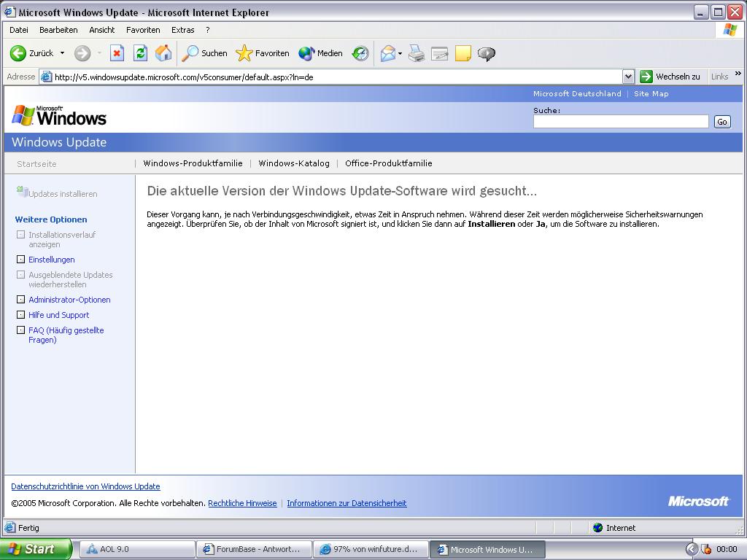Open the Zurück history dropdown arrow
747x560 pixels.
63,53
